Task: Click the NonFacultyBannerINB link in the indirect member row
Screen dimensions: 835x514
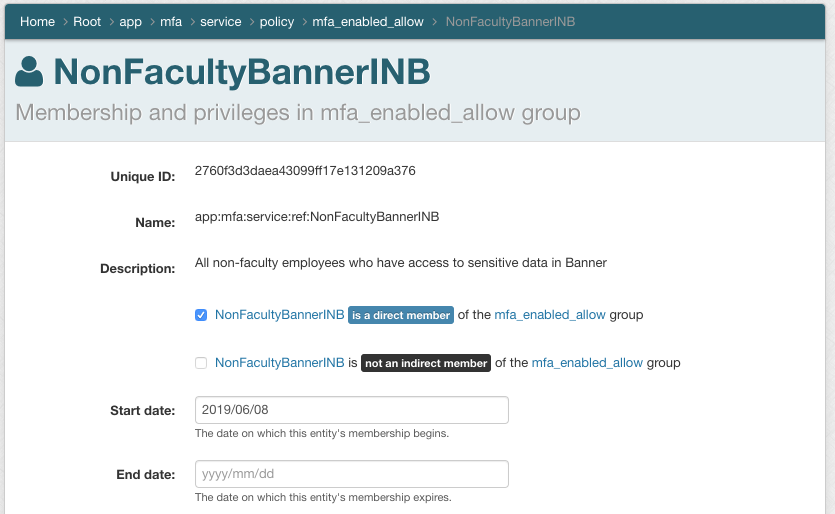Action: coord(279,363)
